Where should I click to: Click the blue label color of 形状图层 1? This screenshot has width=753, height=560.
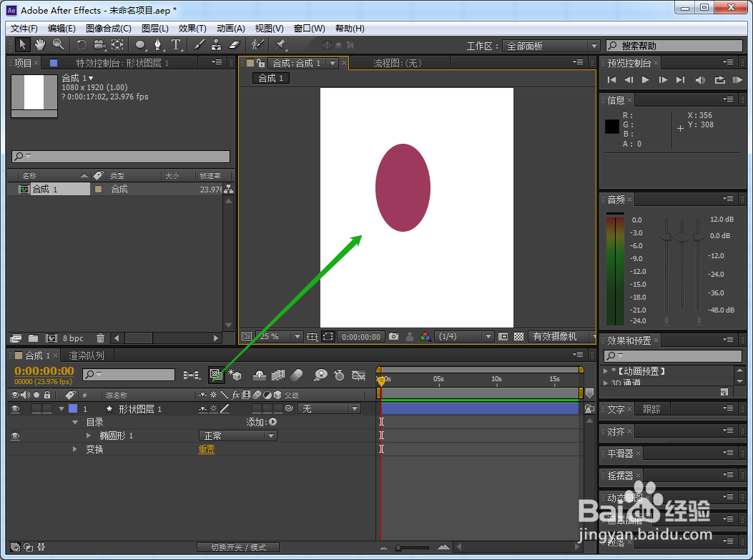[73, 408]
